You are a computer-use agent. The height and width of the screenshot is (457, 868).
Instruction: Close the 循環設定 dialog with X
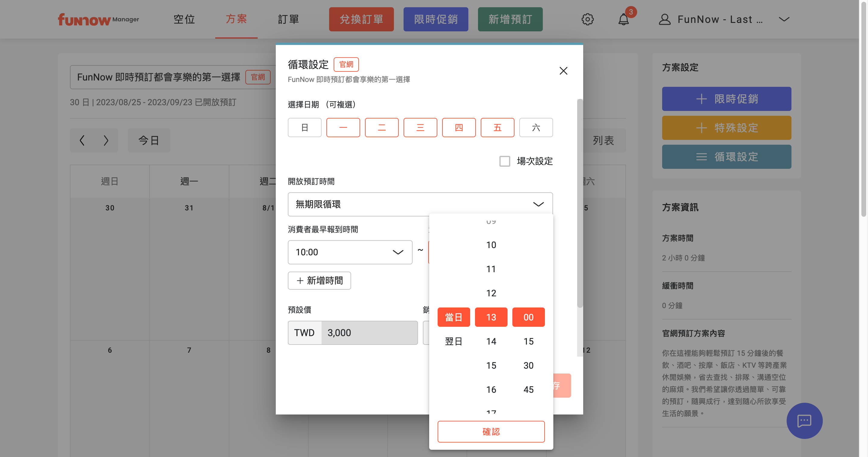click(563, 71)
